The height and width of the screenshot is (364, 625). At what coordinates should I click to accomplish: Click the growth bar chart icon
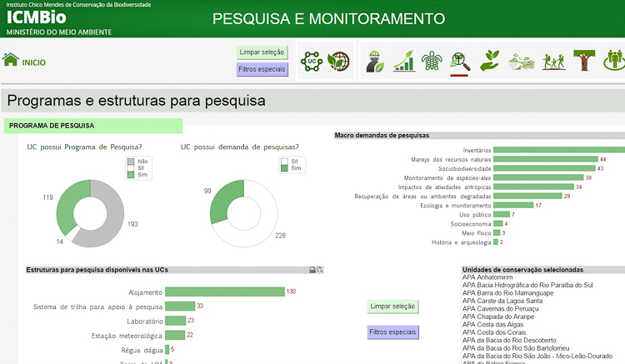pyautogui.click(x=404, y=61)
